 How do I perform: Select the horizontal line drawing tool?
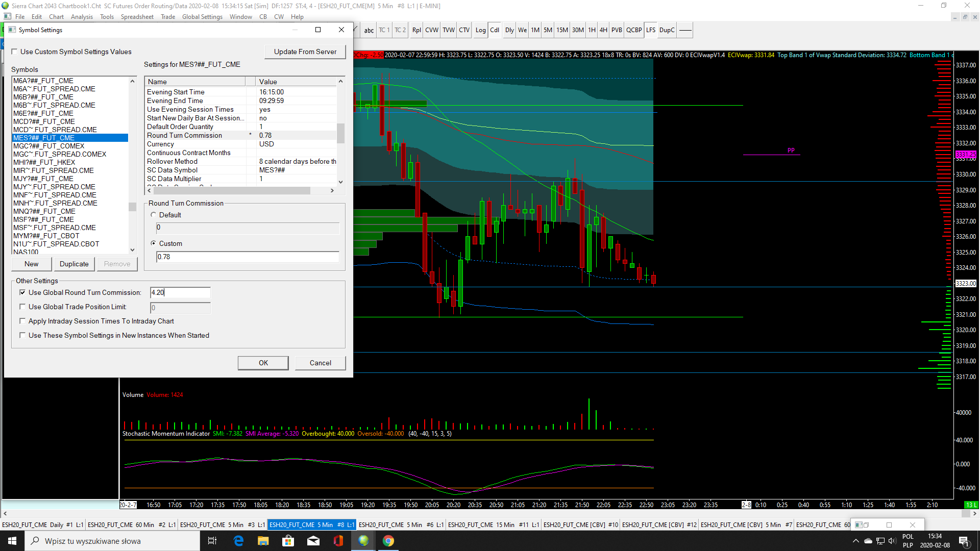[x=685, y=30]
